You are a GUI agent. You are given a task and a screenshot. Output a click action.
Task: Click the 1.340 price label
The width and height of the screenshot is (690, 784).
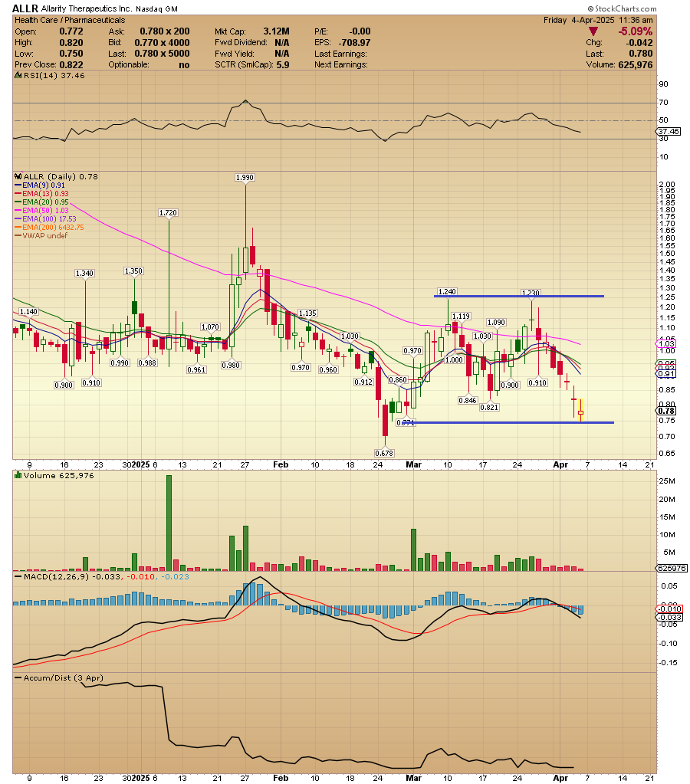tap(84, 273)
